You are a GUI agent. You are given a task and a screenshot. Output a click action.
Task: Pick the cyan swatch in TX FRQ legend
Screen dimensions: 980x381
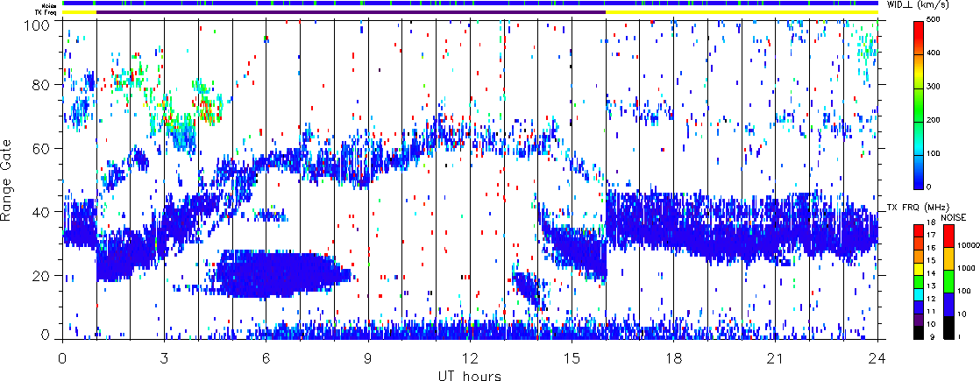click(919, 295)
